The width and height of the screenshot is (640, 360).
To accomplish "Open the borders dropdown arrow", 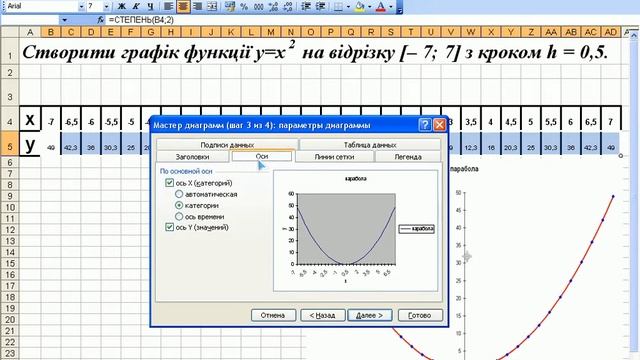I will coord(348,7).
